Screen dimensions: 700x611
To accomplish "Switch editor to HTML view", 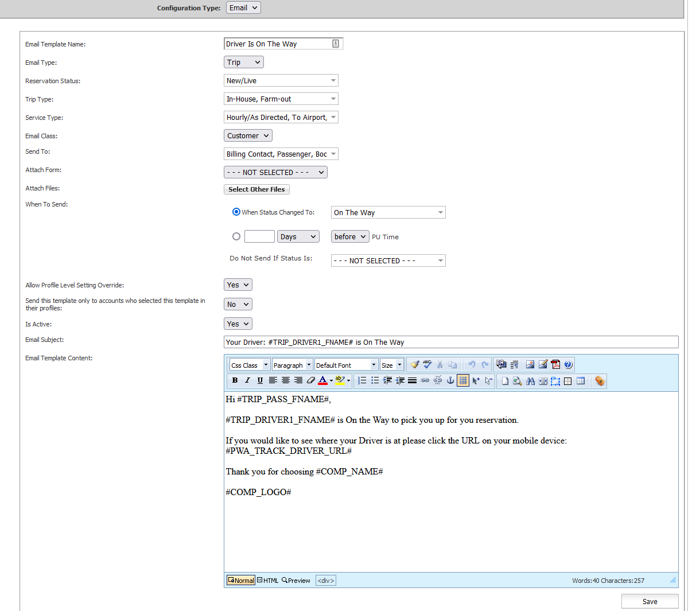I will [267, 581].
